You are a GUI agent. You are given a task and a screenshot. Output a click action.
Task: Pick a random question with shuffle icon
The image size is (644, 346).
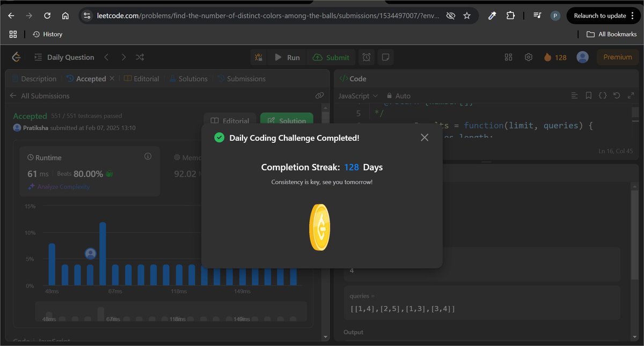pyautogui.click(x=140, y=57)
